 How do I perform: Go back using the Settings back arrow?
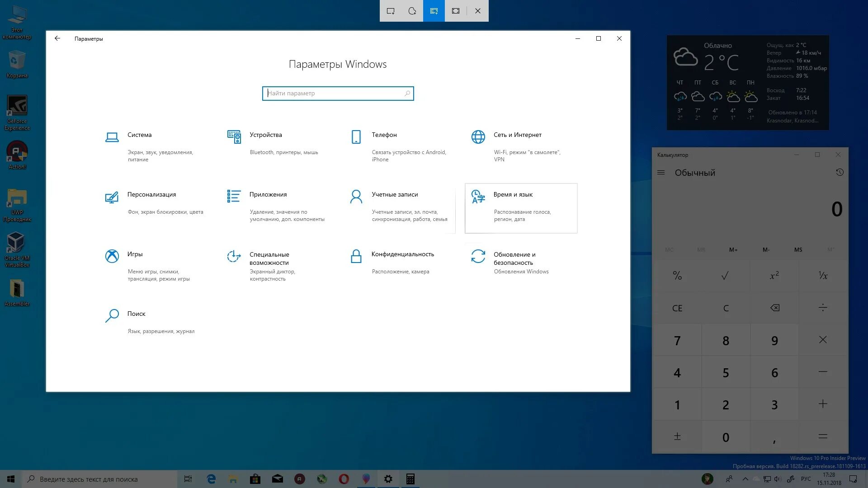pos(57,38)
